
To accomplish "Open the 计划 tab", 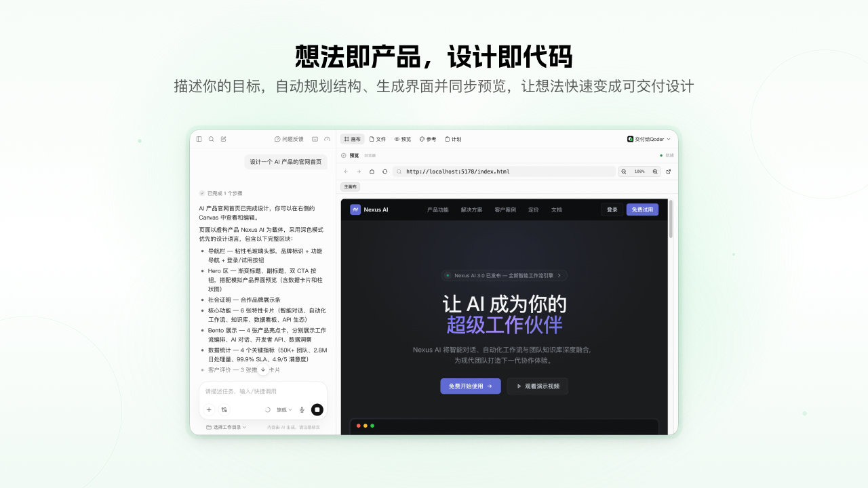I will coord(453,139).
